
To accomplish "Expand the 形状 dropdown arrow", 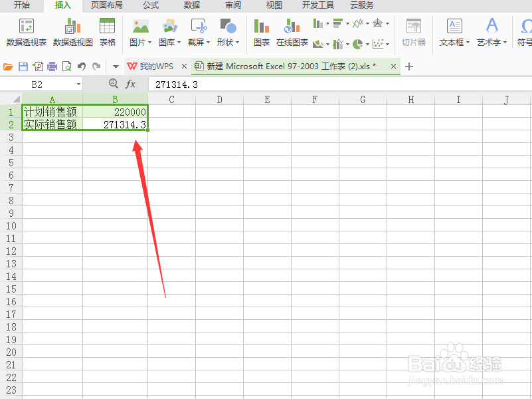I will pos(238,43).
